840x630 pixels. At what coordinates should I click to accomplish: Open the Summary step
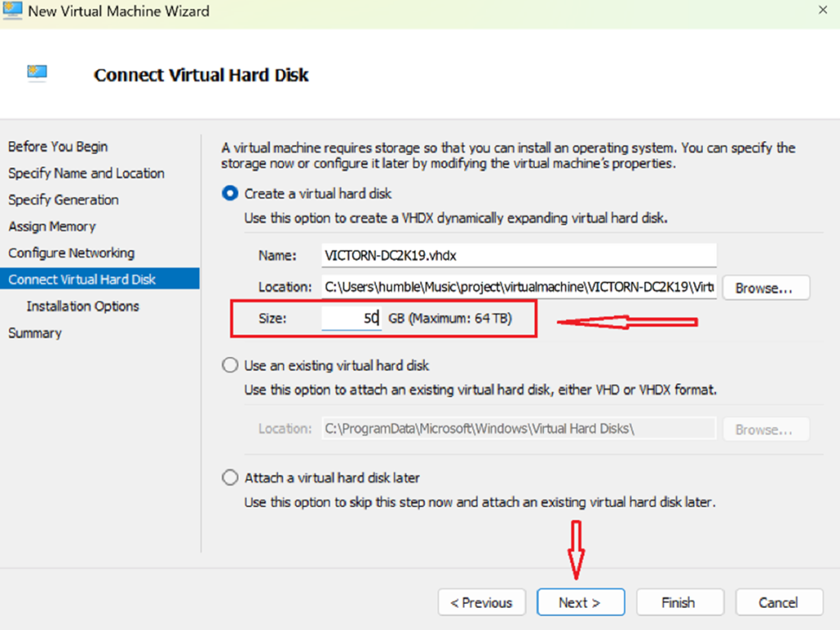pyautogui.click(x=34, y=333)
